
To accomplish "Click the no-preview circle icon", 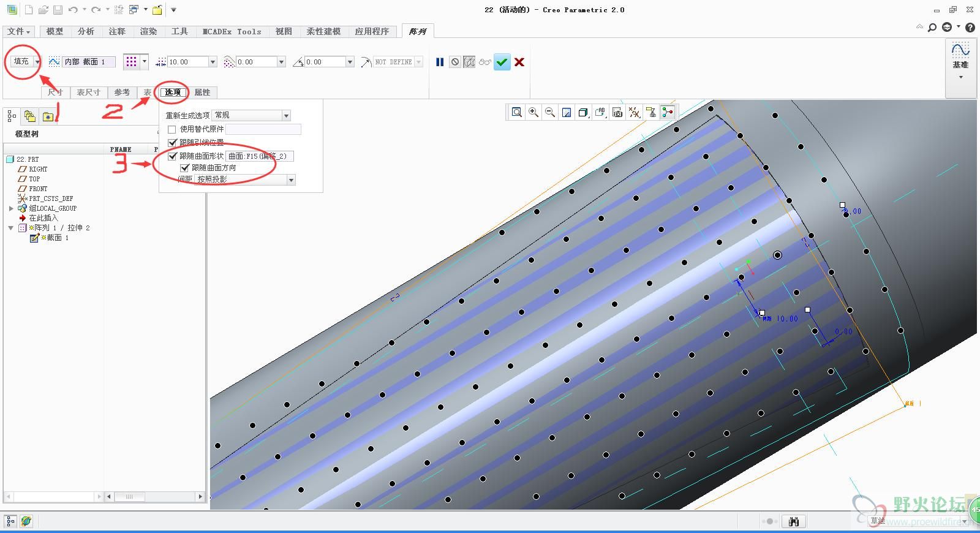I will coord(454,62).
